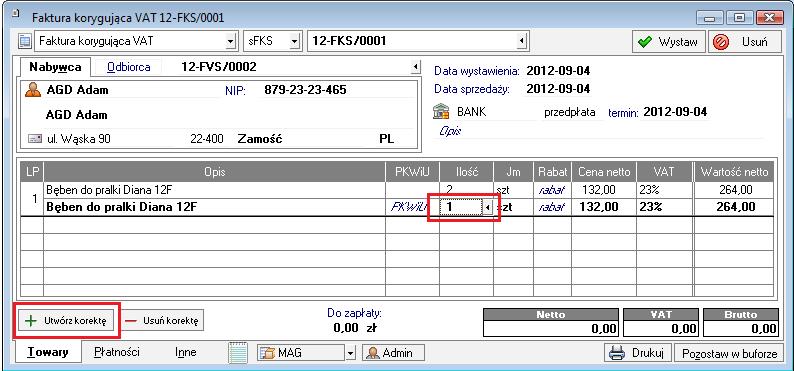Screen dimensions: 794x371
Task: Click the rabat link in the bold correction row
Action: click(x=552, y=207)
